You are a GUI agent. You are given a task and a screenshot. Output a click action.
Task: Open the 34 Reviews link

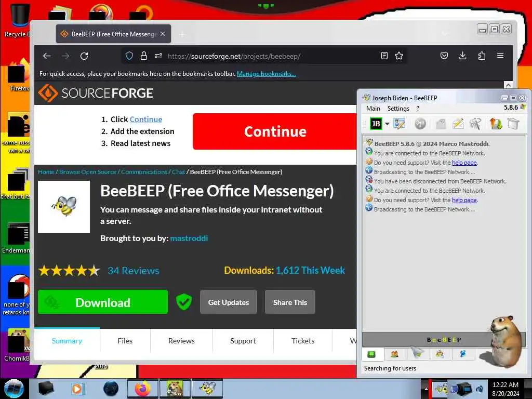[x=134, y=271]
